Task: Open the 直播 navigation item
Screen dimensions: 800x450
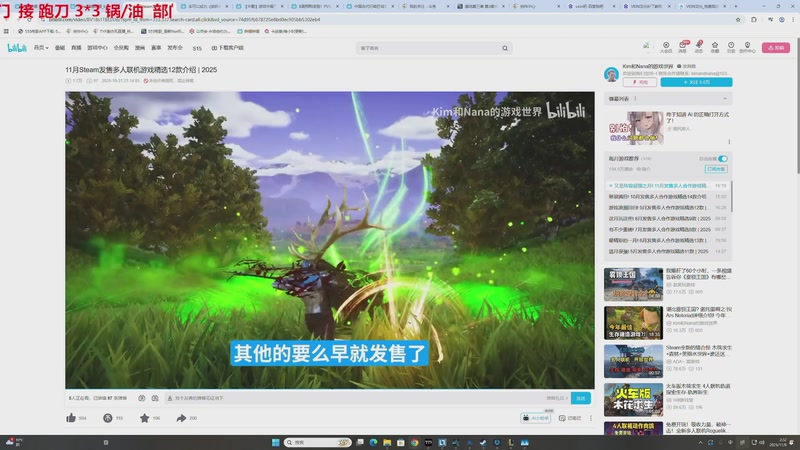Action: (76, 48)
